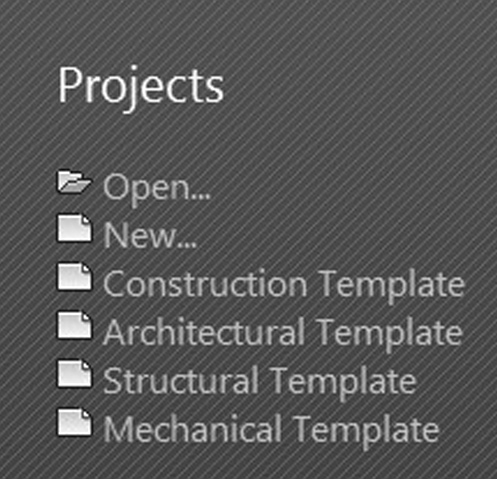Create a project from the Architectural Template link
Screen dimensions: 497x479
283,333
